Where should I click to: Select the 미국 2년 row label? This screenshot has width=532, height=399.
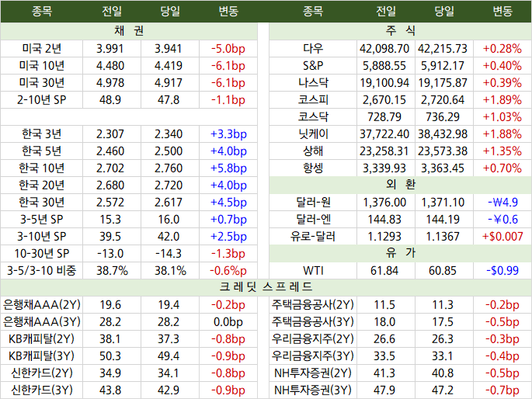pyautogui.click(x=42, y=49)
